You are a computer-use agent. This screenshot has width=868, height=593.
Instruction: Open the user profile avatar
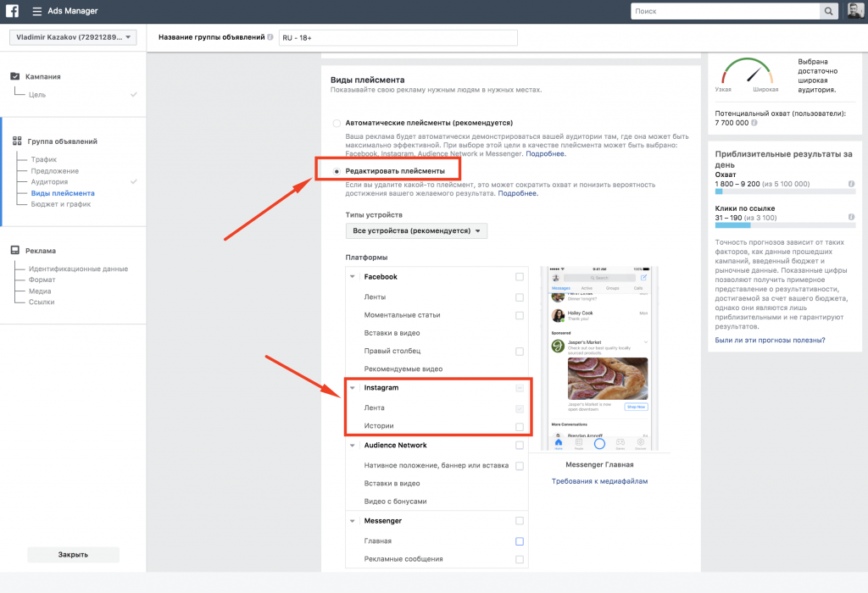tap(855, 10)
